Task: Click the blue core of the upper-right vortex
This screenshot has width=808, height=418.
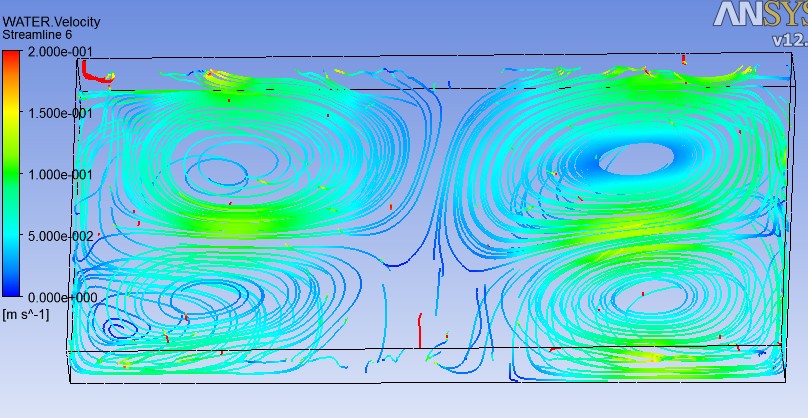Action: 638,158
